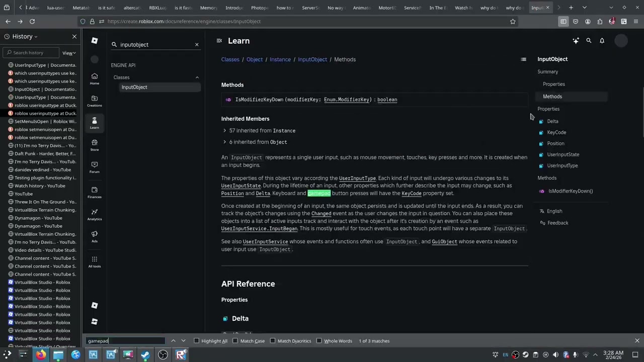
Task: Follow the UserInputService.InputBegan link
Action: pos(259,229)
